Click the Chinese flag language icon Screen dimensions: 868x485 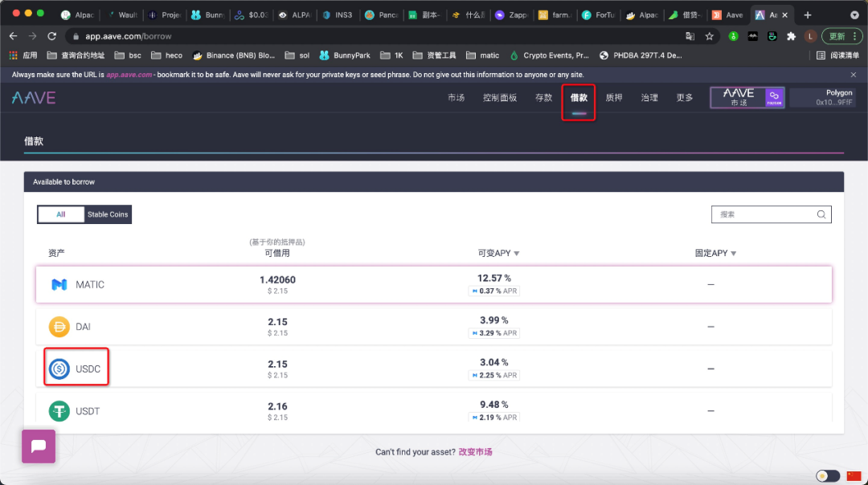click(x=854, y=475)
